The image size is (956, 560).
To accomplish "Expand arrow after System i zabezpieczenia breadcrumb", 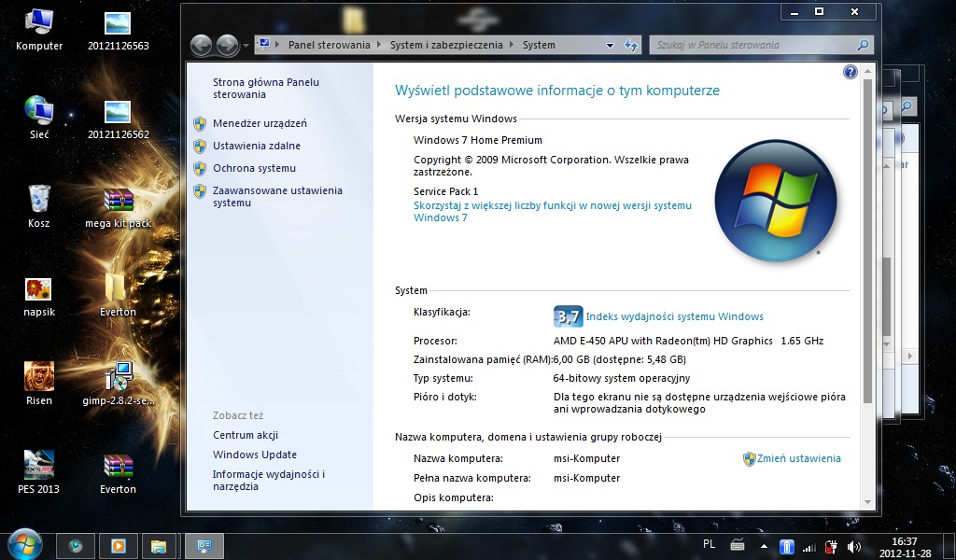I will tap(512, 45).
